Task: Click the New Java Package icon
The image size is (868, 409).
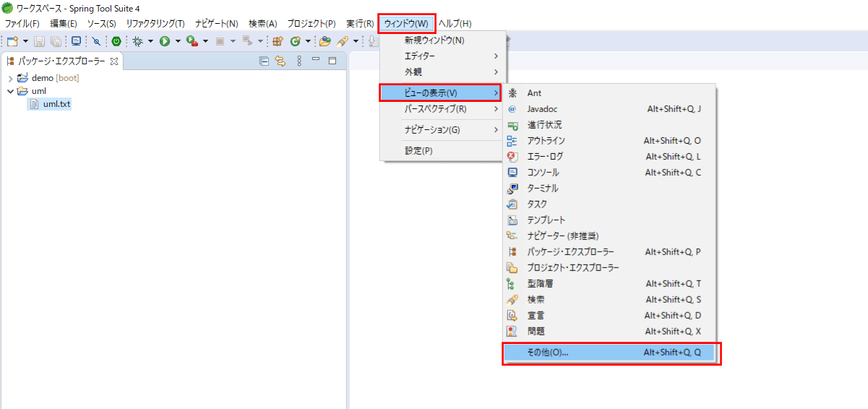Action: (x=277, y=41)
